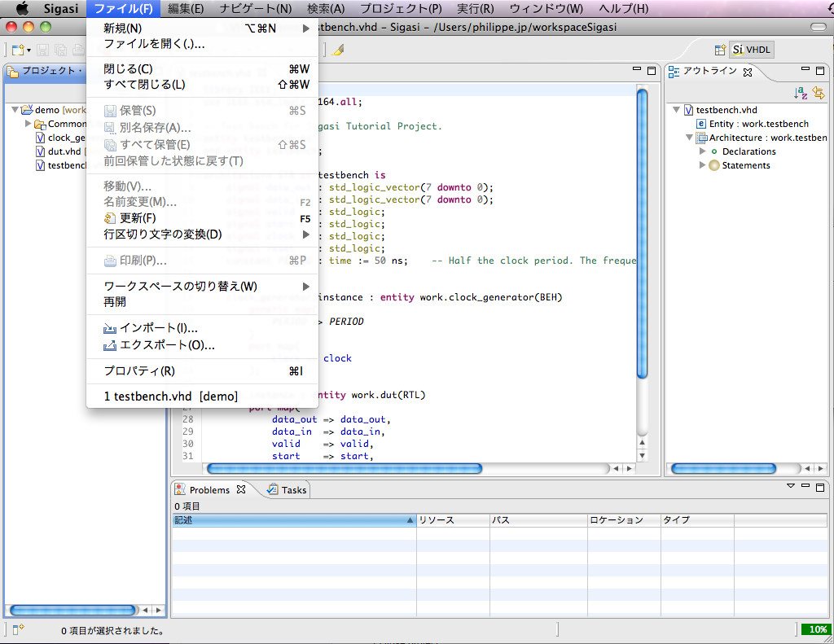Sort problems by 記述 column header
834x644 pixels.
pyautogui.click(x=294, y=520)
